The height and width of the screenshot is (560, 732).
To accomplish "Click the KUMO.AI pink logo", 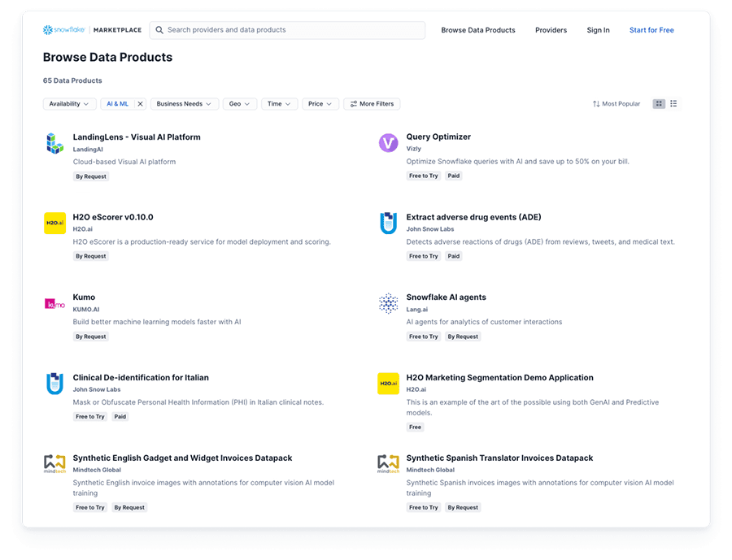I will pyautogui.click(x=54, y=303).
